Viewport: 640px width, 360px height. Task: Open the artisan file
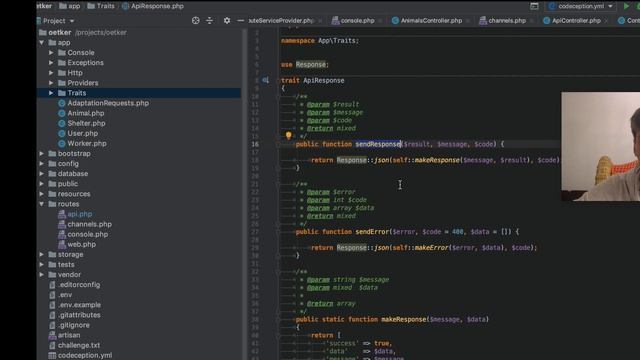point(64,335)
